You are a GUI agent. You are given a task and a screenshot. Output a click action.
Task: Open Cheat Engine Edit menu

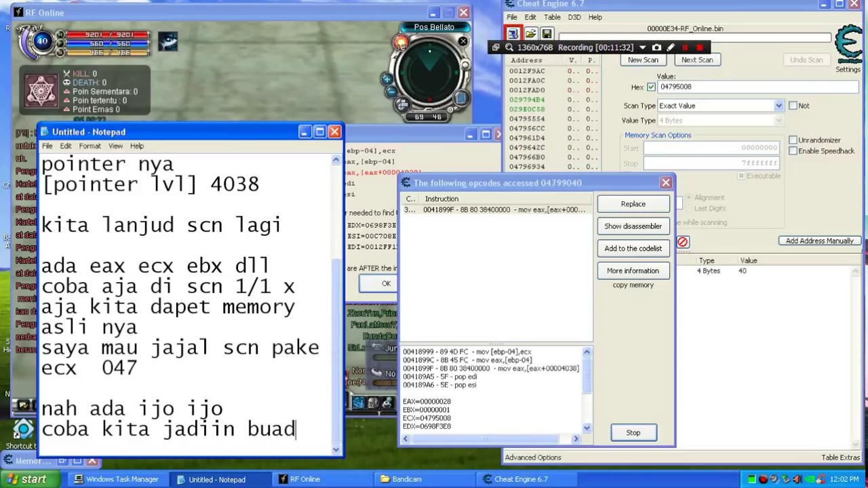[530, 17]
